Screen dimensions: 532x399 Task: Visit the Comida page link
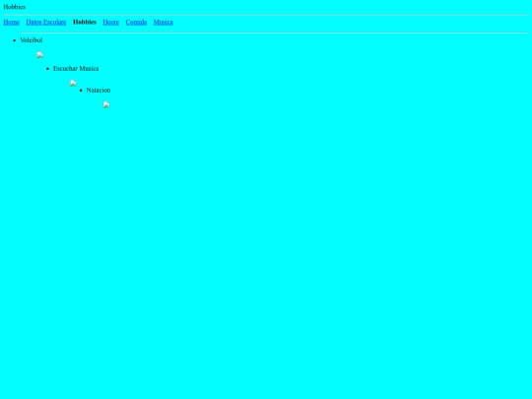click(136, 22)
